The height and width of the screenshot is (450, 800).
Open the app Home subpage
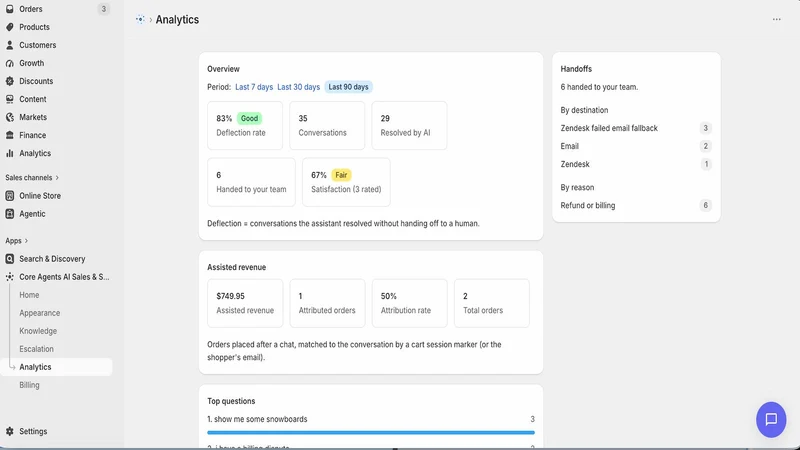point(29,295)
